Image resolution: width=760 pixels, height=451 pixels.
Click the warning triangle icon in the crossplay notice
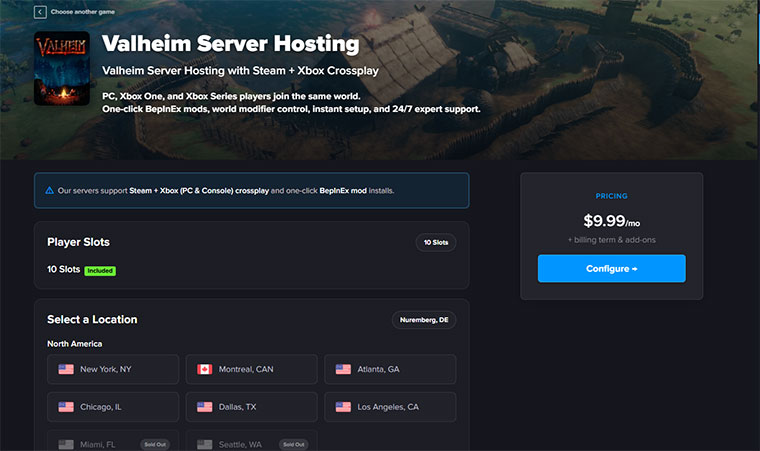point(49,191)
